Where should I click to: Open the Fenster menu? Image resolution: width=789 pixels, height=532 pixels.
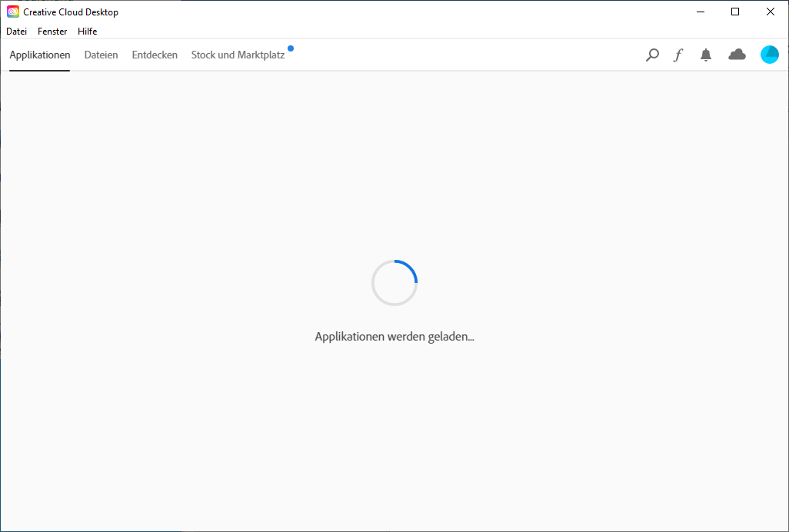tap(52, 32)
